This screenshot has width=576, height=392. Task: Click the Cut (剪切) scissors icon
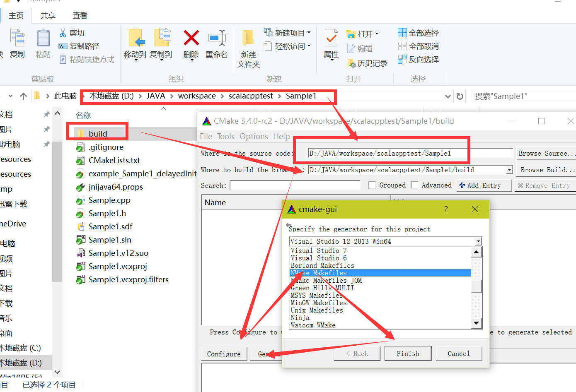63,33
